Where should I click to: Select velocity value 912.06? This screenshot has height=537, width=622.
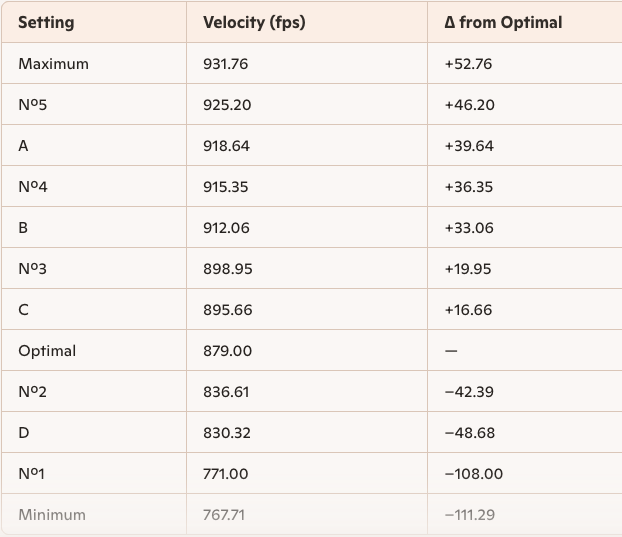[x=226, y=228]
